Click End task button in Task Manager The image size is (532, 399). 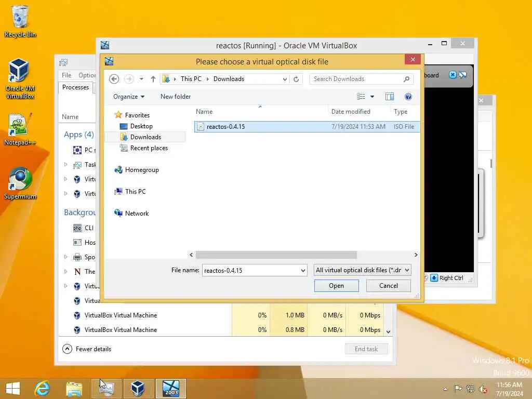[366, 349]
